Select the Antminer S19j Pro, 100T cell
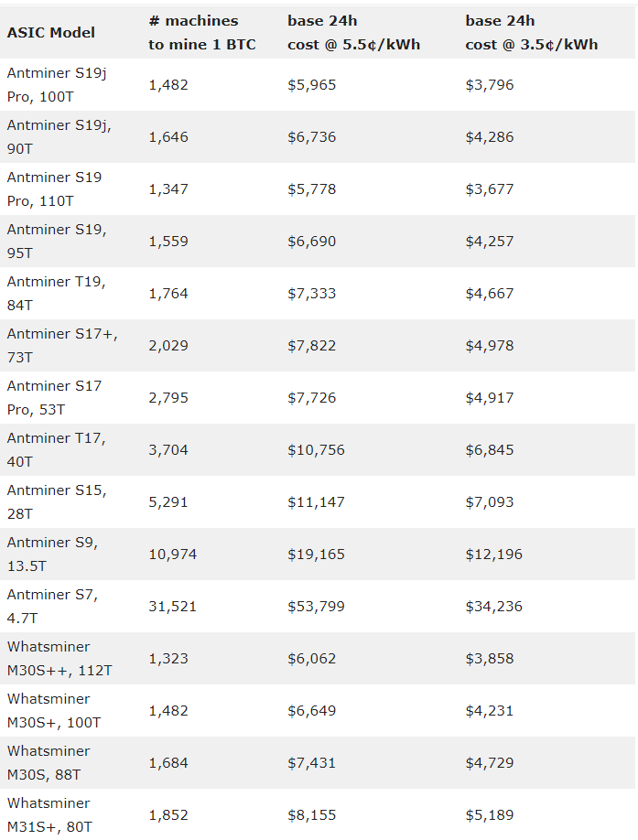The height and width of the screenshot is (840, 638). coord(57,84)
